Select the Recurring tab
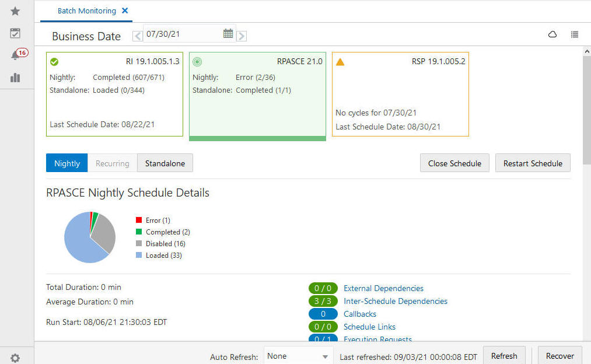Screen dimensions: 591x364 pos(113,163)
